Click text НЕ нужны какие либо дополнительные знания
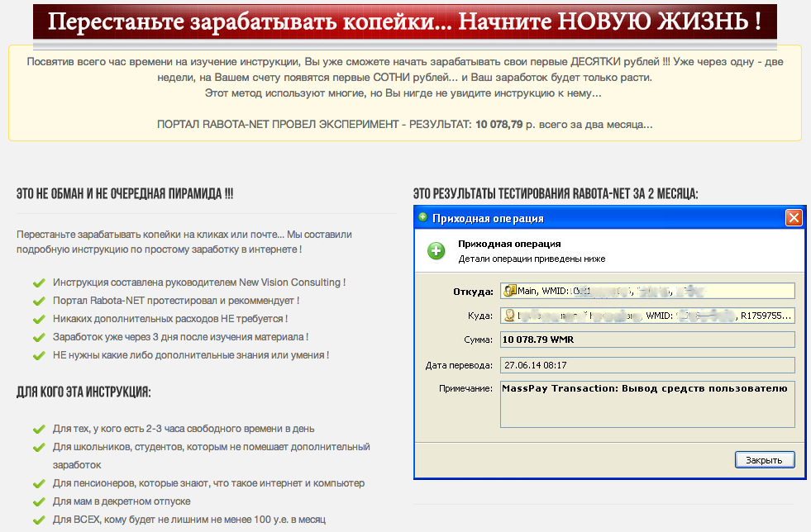 191,355
